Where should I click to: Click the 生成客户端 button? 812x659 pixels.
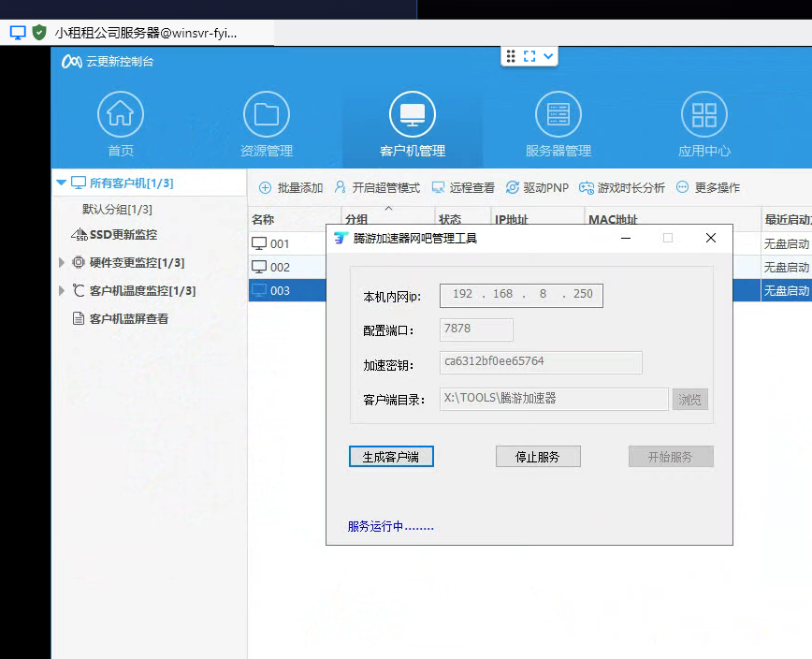click(391, 457)
